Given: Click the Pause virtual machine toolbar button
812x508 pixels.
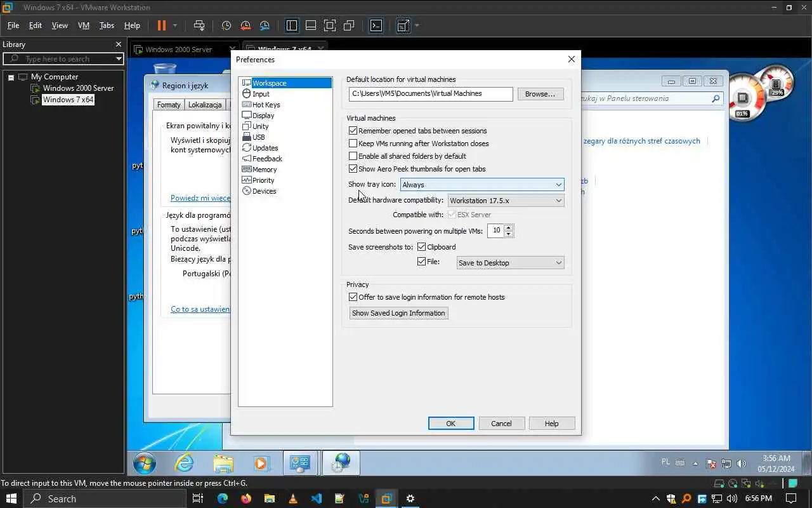Looking at the screenshot, I should click(161, 25).
